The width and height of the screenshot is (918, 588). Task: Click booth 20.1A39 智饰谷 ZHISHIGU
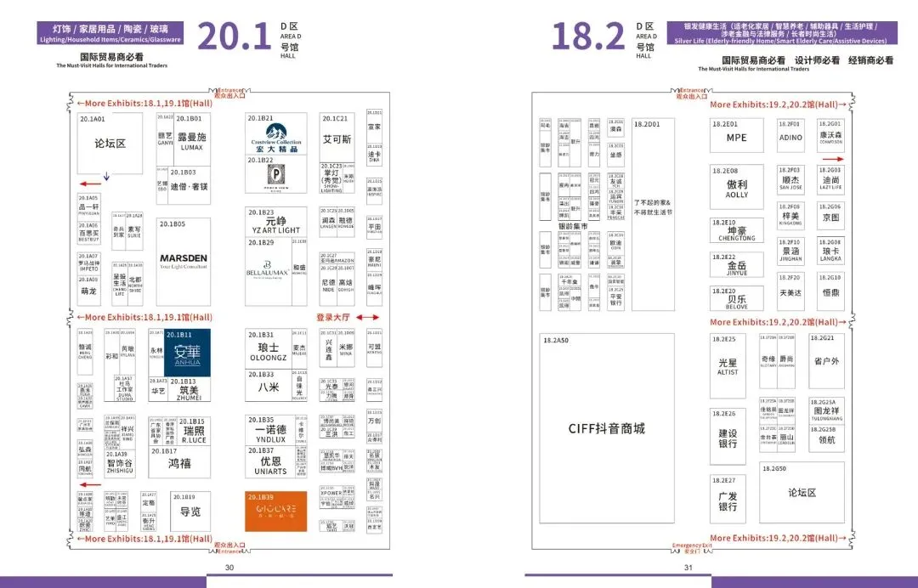pos(120,463)
